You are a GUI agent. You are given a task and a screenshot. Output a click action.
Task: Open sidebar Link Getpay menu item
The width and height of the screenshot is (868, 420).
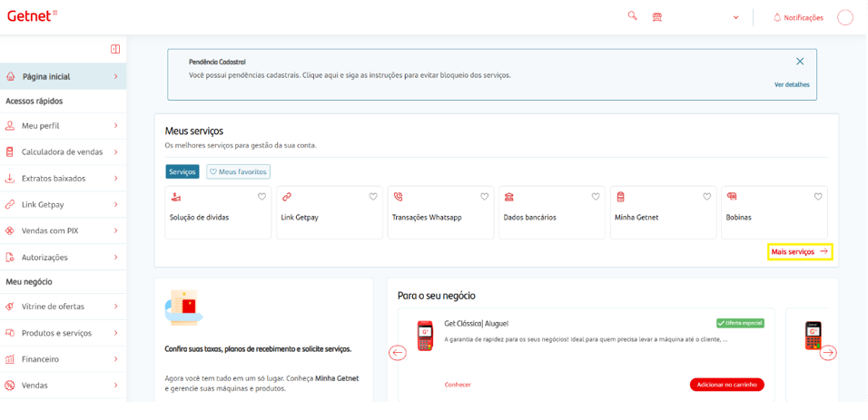point(64,204)
